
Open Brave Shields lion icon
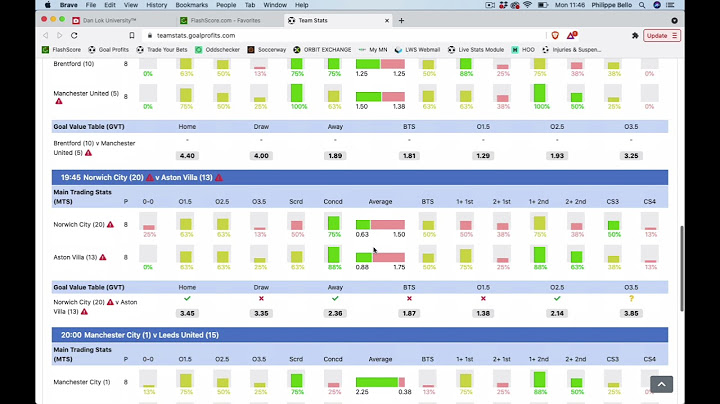(555, 35)
